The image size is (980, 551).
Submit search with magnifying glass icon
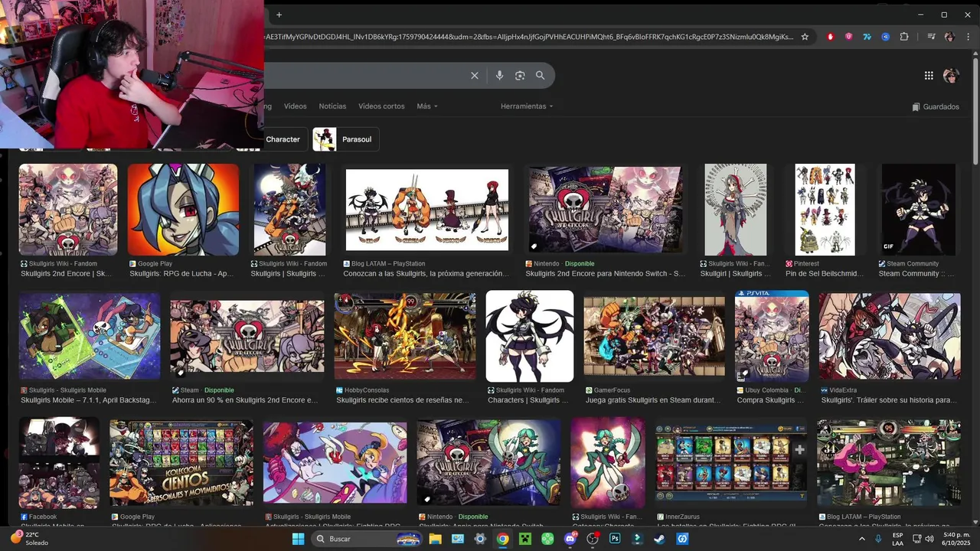point(540,76)
